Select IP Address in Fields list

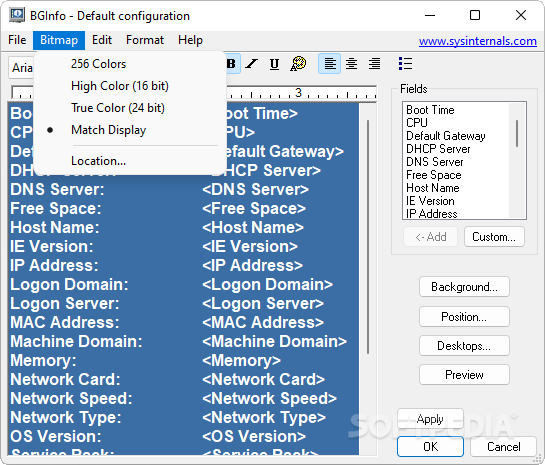(432, 214)
